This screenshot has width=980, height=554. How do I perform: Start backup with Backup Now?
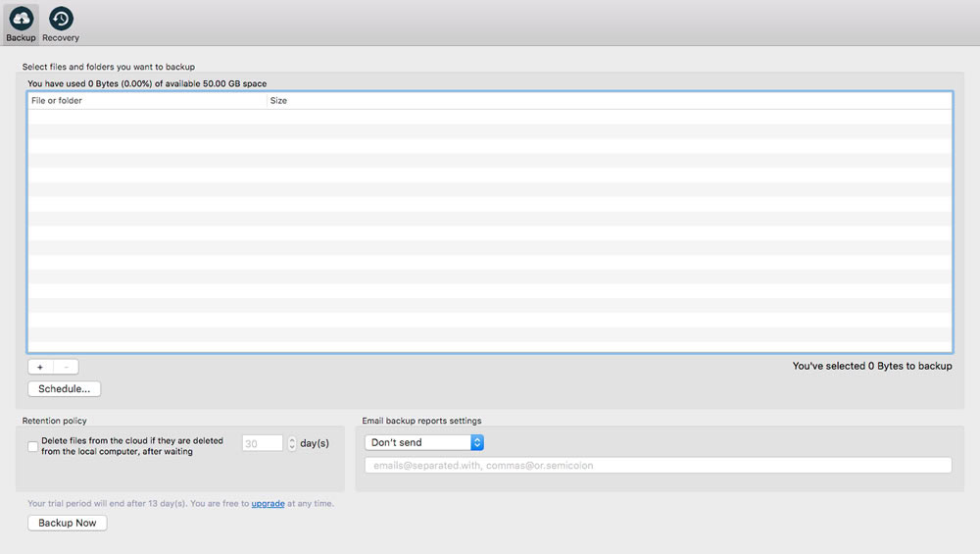tap(68, 523)
